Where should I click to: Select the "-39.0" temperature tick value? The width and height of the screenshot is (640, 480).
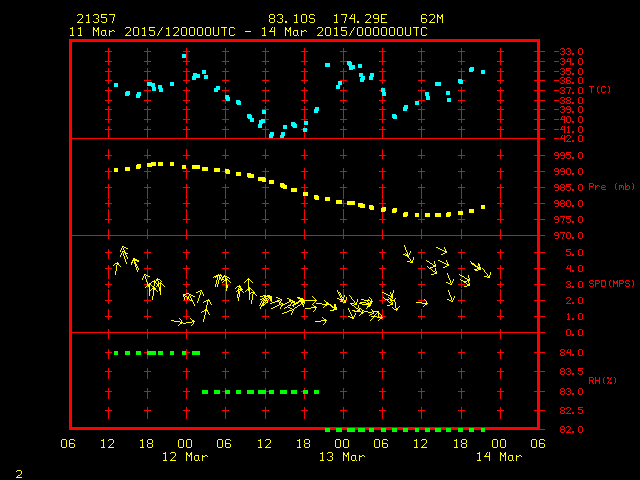[x=569, y=110]
